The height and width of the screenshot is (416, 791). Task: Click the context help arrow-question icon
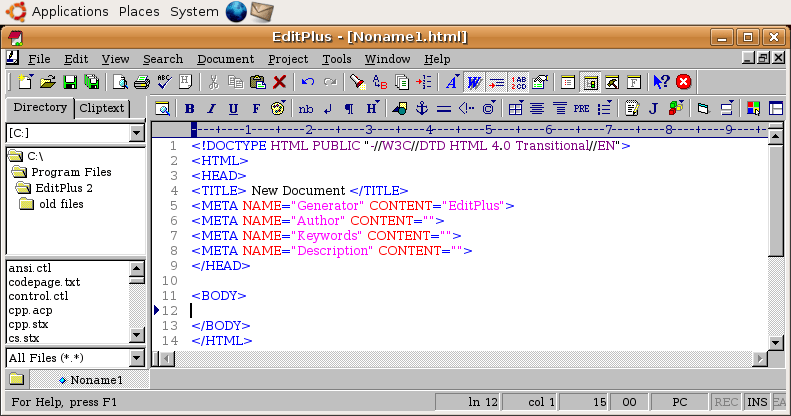click(x=661, y=82)
